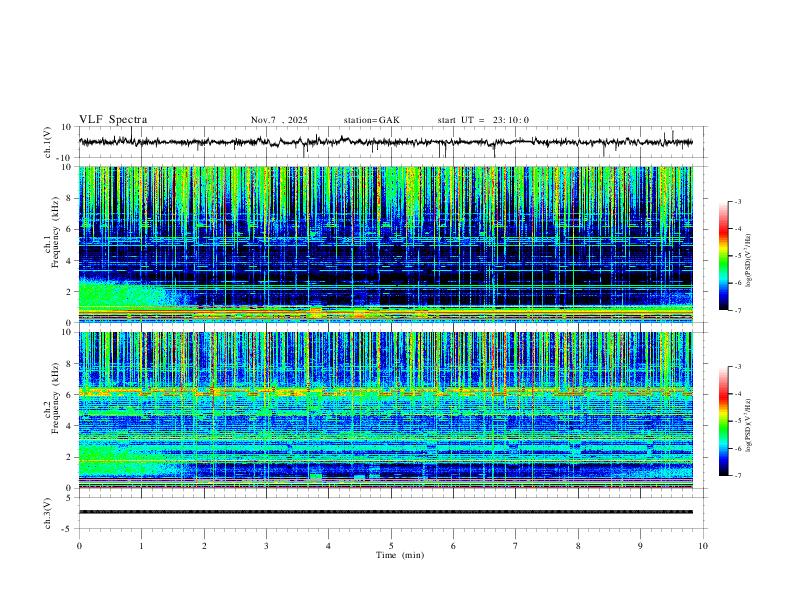The height and width of the screenshot is (612, 792).
Task: Click the ch.1 waveform trace
Action: point(385,142)
